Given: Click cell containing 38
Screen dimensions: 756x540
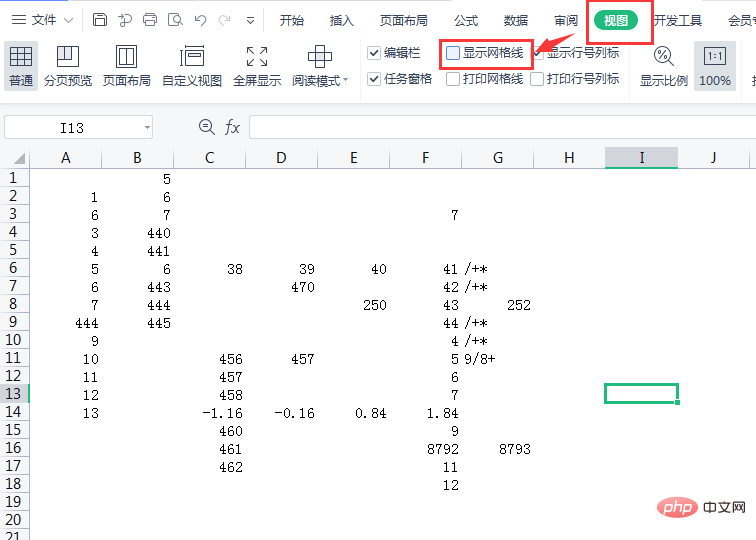Looking at the screenshot, I should coord(209,269).
